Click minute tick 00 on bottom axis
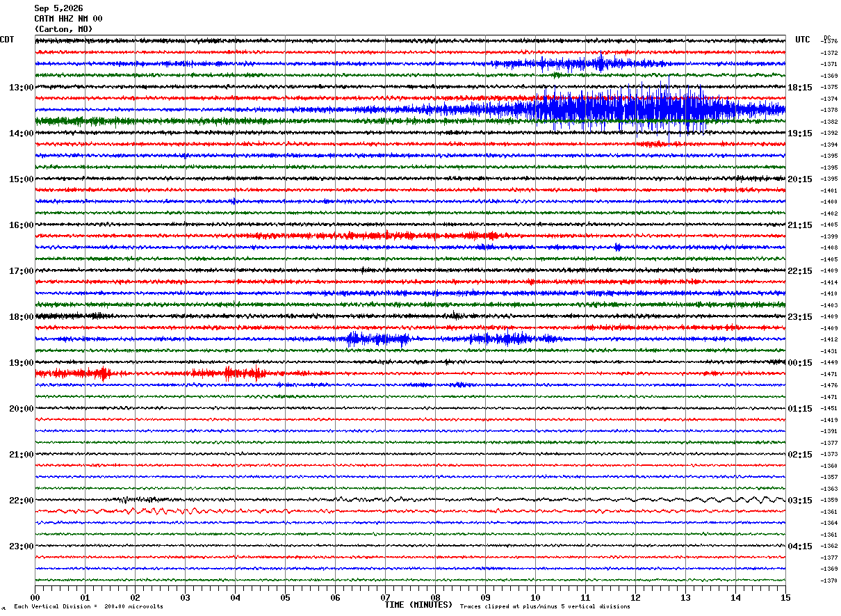This screenshot has height=616, width=841. (x=35, y=597)
